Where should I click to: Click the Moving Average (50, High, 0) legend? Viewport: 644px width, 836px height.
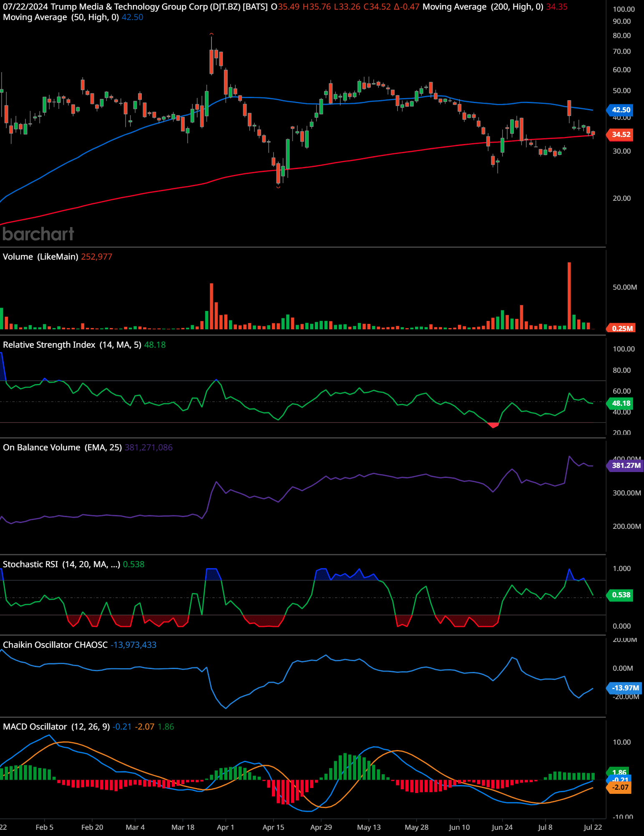(61, 18)
